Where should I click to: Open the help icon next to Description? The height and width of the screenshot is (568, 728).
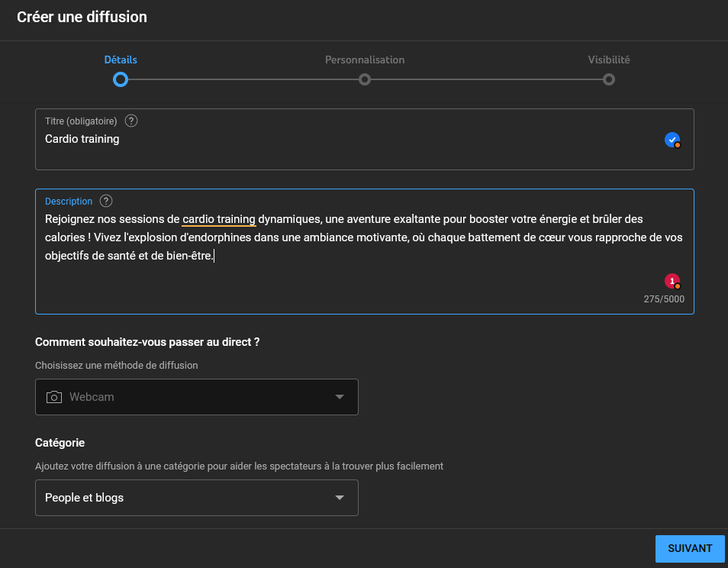[106, 201]
